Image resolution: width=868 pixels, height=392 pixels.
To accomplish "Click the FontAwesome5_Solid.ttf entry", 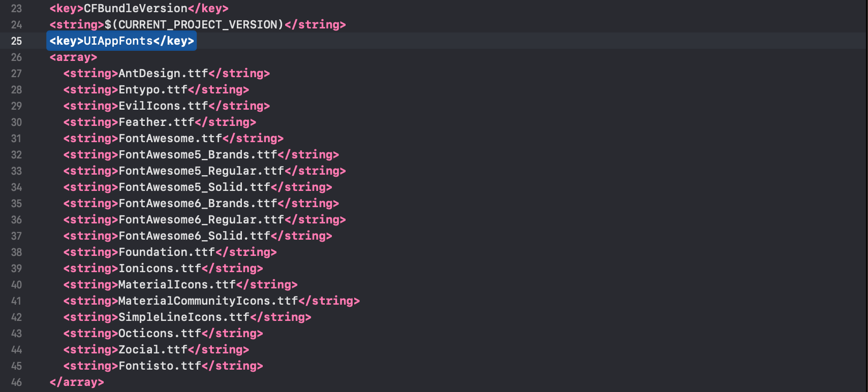I will pyautogui.click(x=198, y=187).
